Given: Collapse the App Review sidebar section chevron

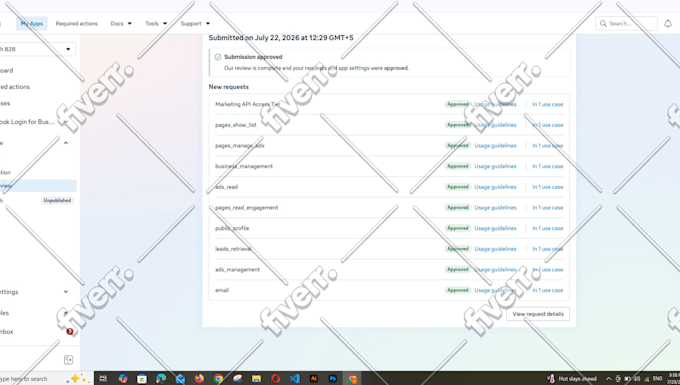Looking at the screenshot, I should [x=66, y=143].
